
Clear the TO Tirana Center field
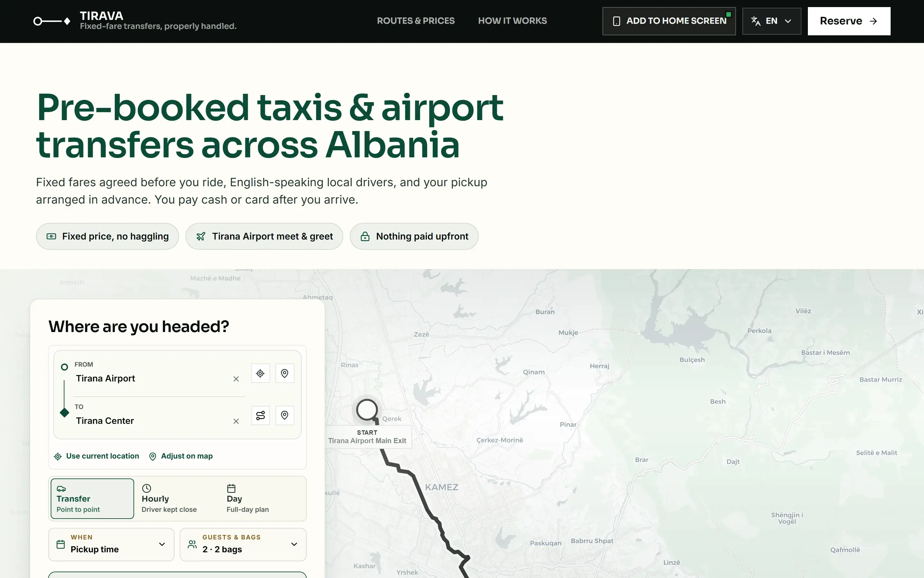[x=236, y=421]
